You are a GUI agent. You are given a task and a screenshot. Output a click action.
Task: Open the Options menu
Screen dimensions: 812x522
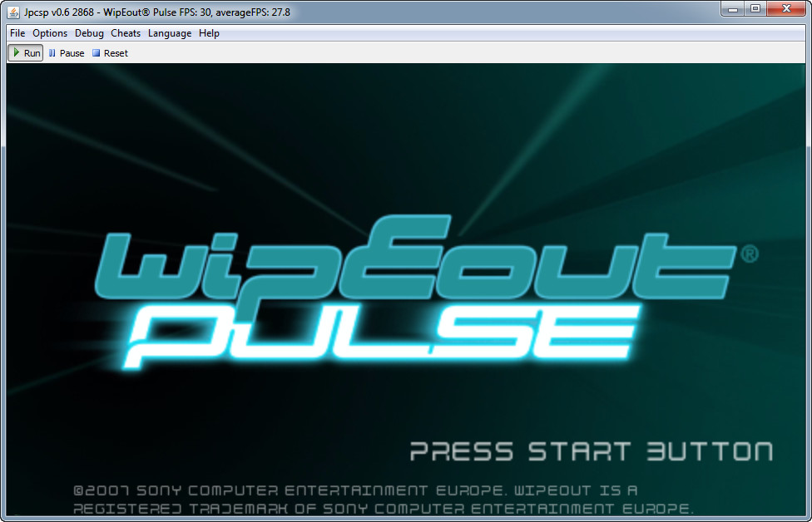click(50, 33)
